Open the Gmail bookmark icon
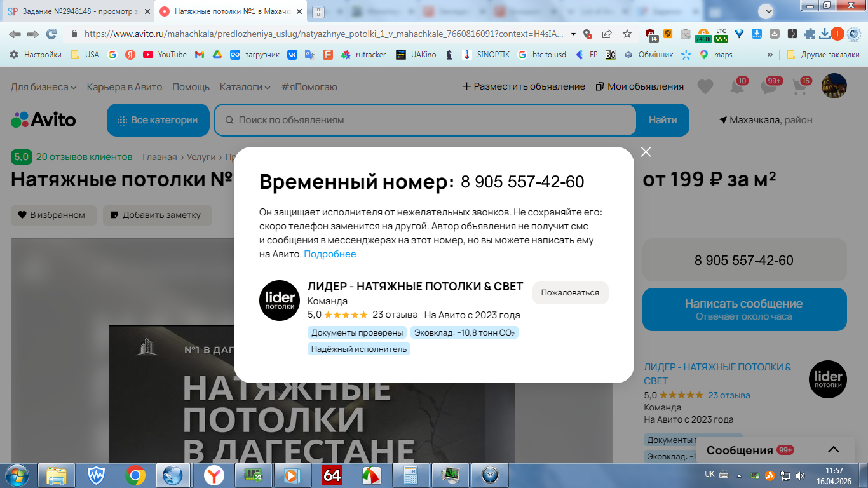Viewport: 868px width, 488px height. tap(200, 55)
